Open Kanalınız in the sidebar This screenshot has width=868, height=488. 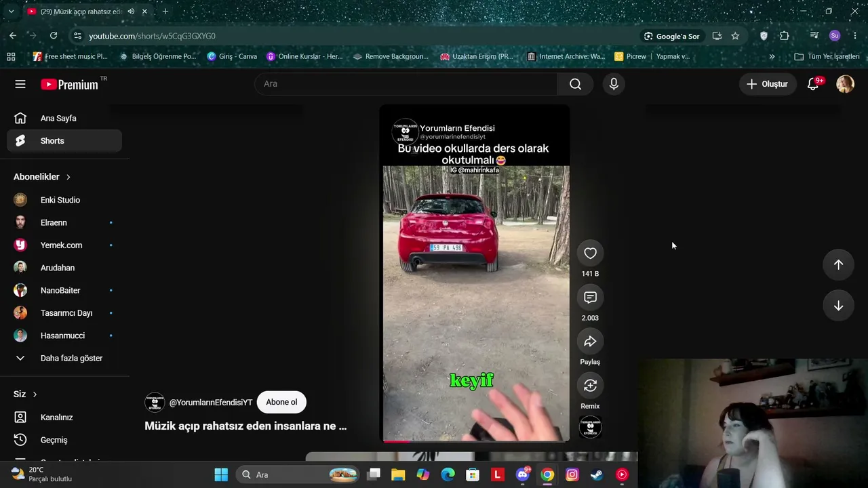[x=64, y=418]
